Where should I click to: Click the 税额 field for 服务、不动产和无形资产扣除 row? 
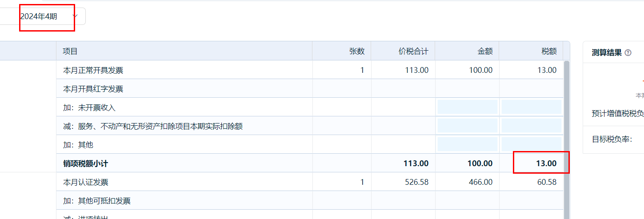click(531, 126)
